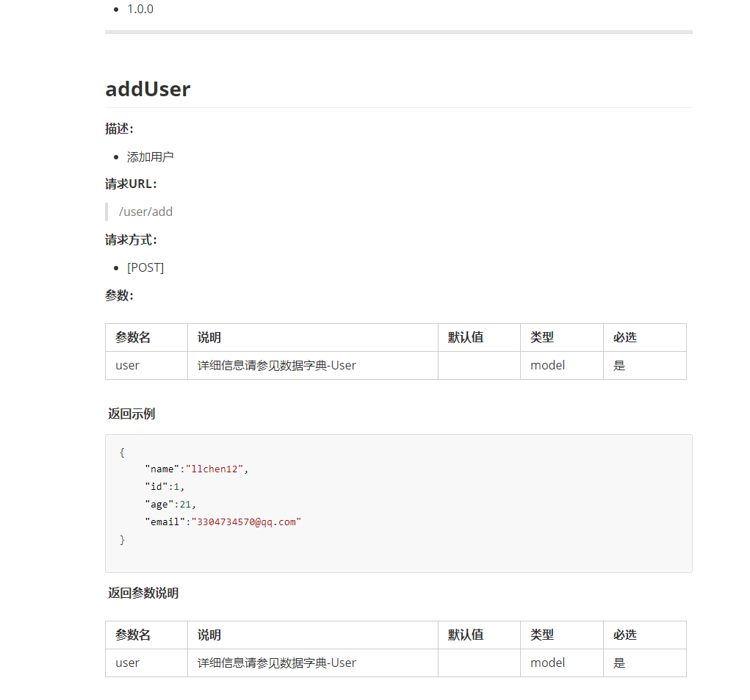750x700 pixels.
Task: Select the 返回示例 heading
Action: 131,414
